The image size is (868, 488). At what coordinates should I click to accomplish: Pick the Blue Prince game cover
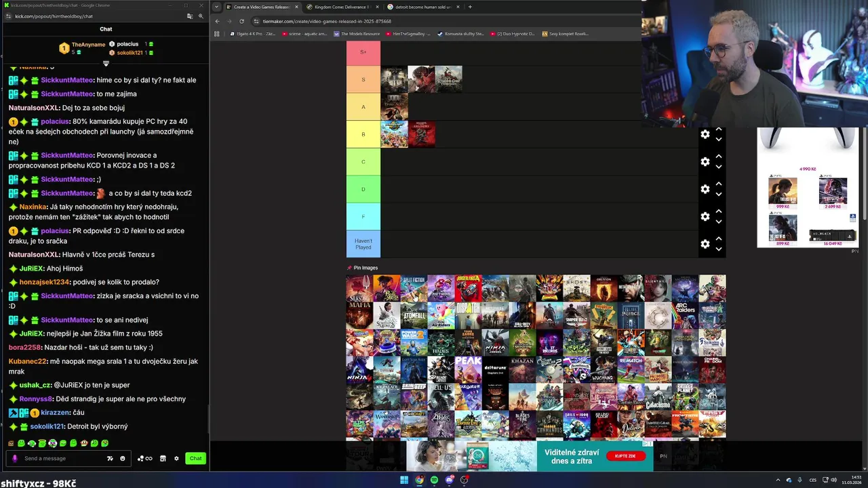(x=631, y=315)
